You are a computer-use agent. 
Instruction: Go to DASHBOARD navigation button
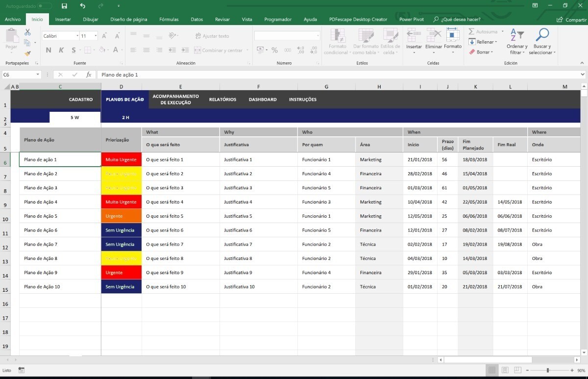tap(263, 100)
